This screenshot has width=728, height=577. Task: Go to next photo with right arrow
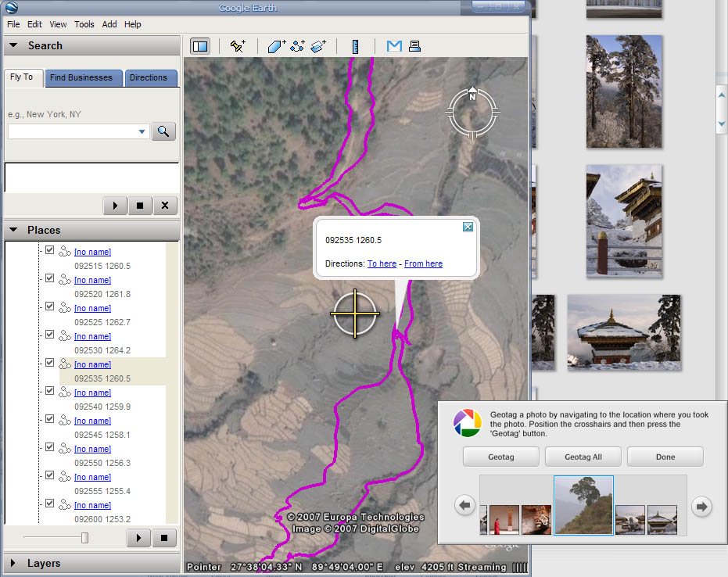[701, 506]
